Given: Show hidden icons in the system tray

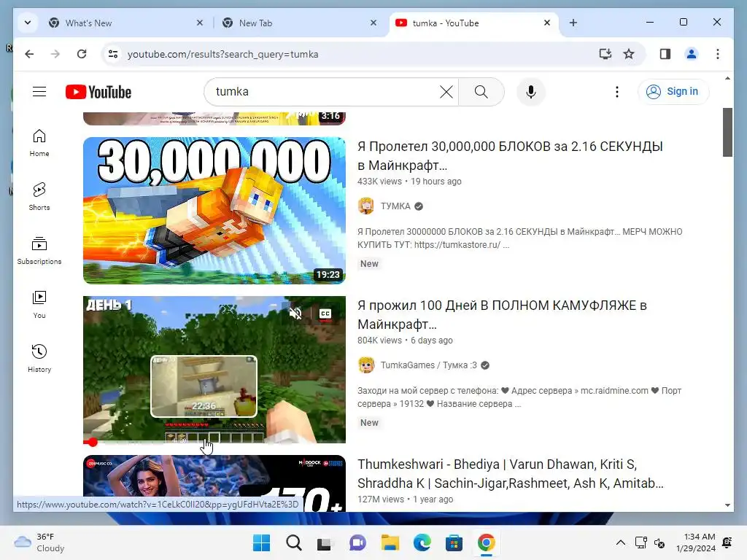Looking at the screenshot, I should (620, 542).
